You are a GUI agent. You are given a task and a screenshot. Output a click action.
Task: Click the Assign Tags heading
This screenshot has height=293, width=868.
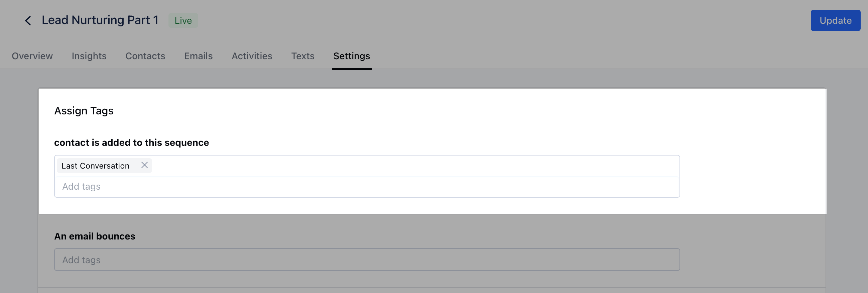point(84,111)
